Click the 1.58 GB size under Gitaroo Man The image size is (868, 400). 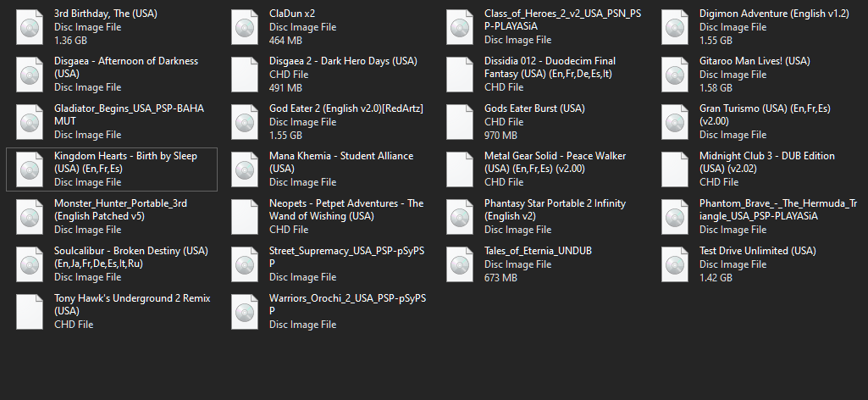click(x=716, y=88)
